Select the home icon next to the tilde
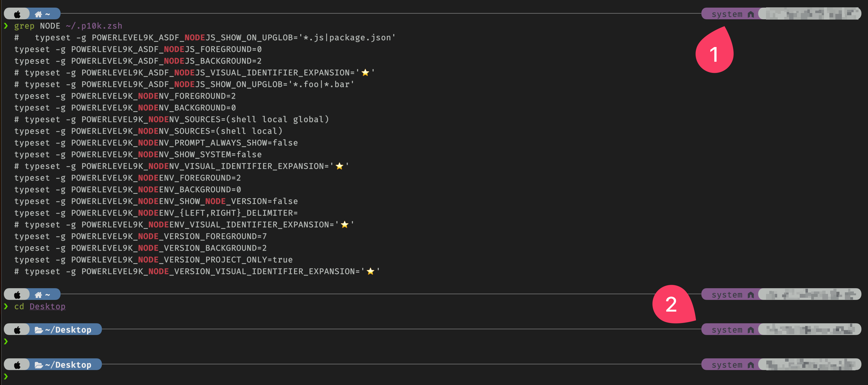This screenshot has height=385, width=868. (38, 14)
